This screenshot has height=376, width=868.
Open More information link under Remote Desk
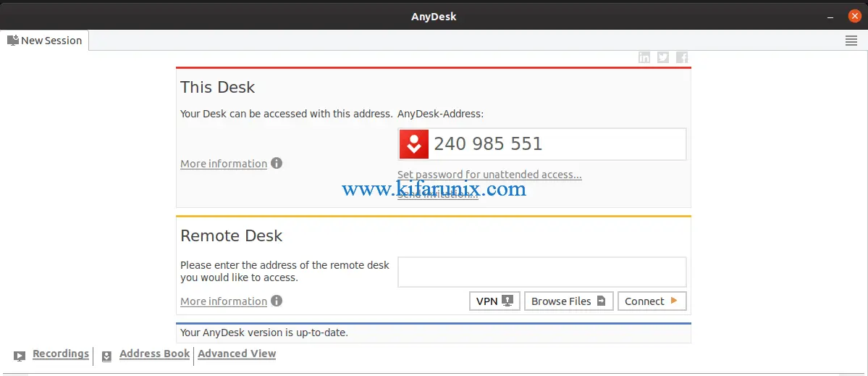point(224,301)
